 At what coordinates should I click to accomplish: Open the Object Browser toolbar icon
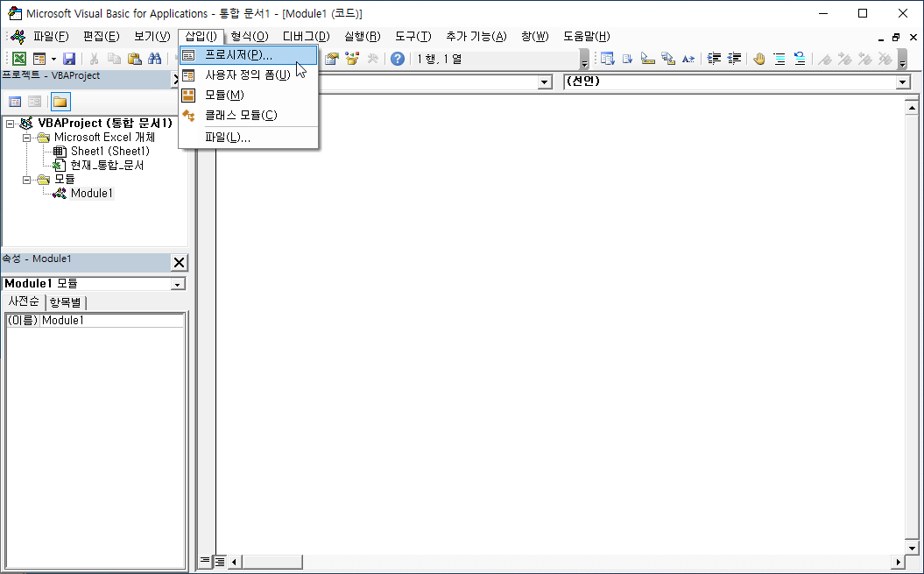352,59
